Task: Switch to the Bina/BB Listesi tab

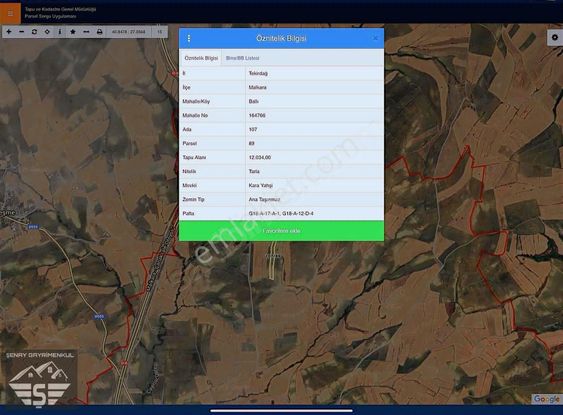Action: point(243,58)
